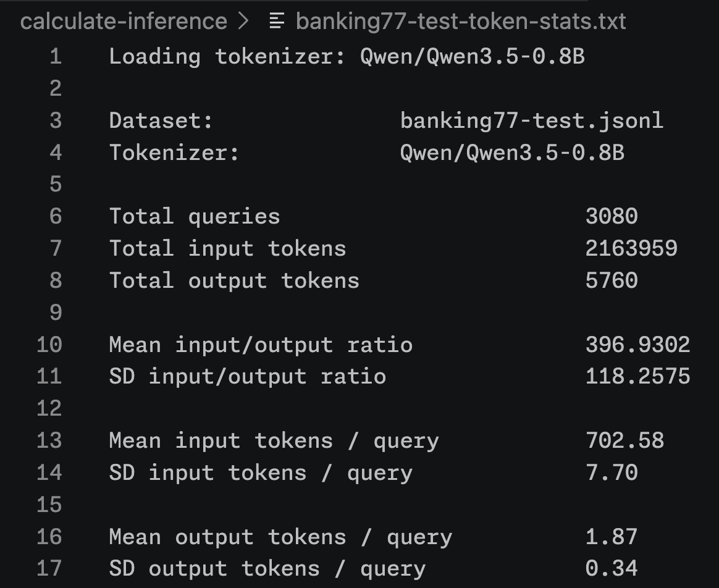Click line number 7 in the gutter
Screen dimensions: 719x588
click(x=56, y=248)
